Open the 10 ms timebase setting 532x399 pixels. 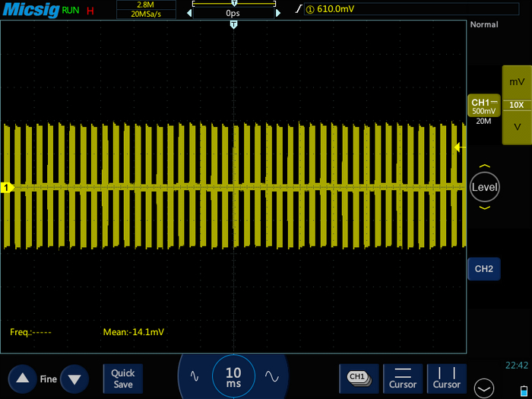point(233,376)
